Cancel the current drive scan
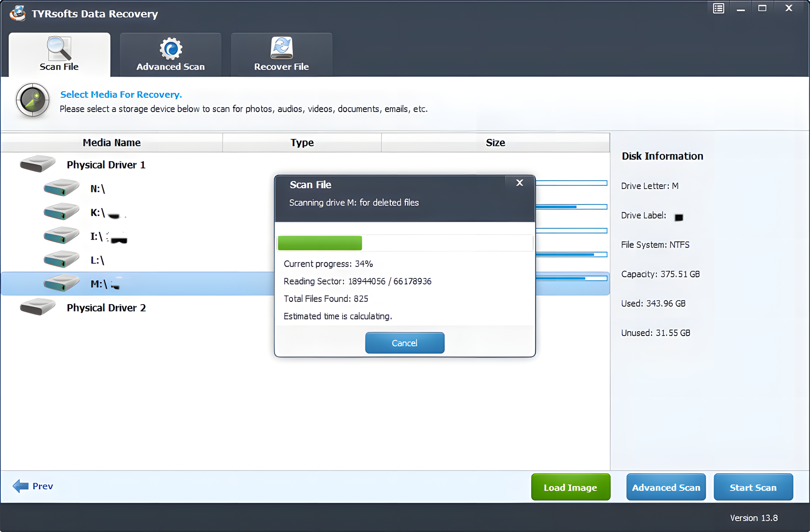This screenshot has width=810, height=532. [404, 343]
